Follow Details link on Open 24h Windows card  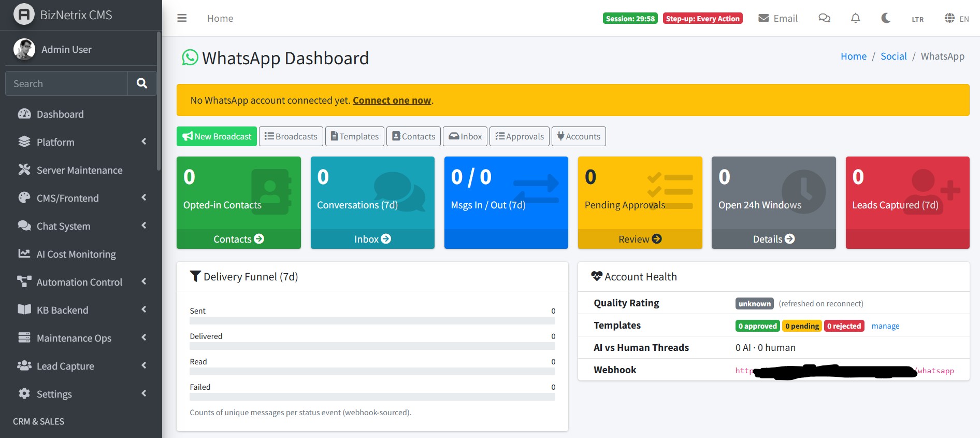coord(774,239)
